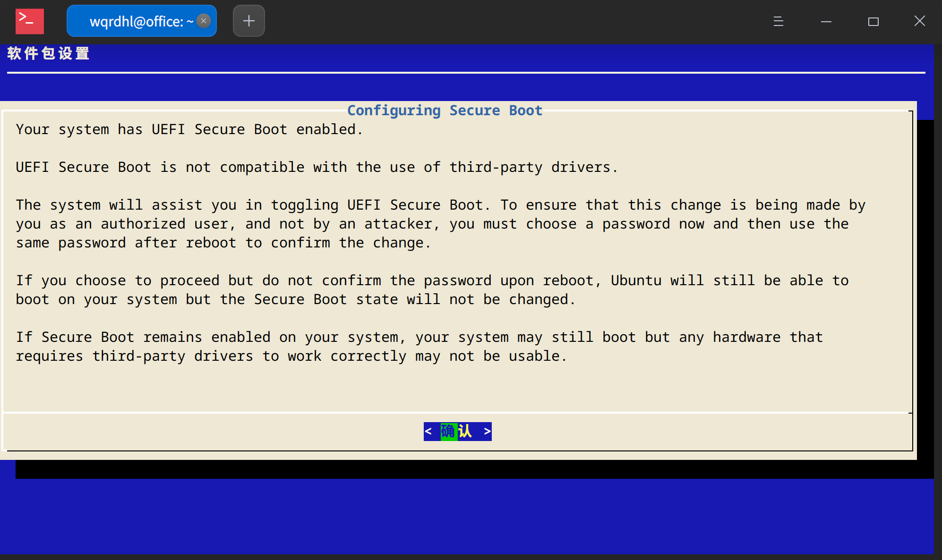Click the blue background below the dialog

[468, 517]
